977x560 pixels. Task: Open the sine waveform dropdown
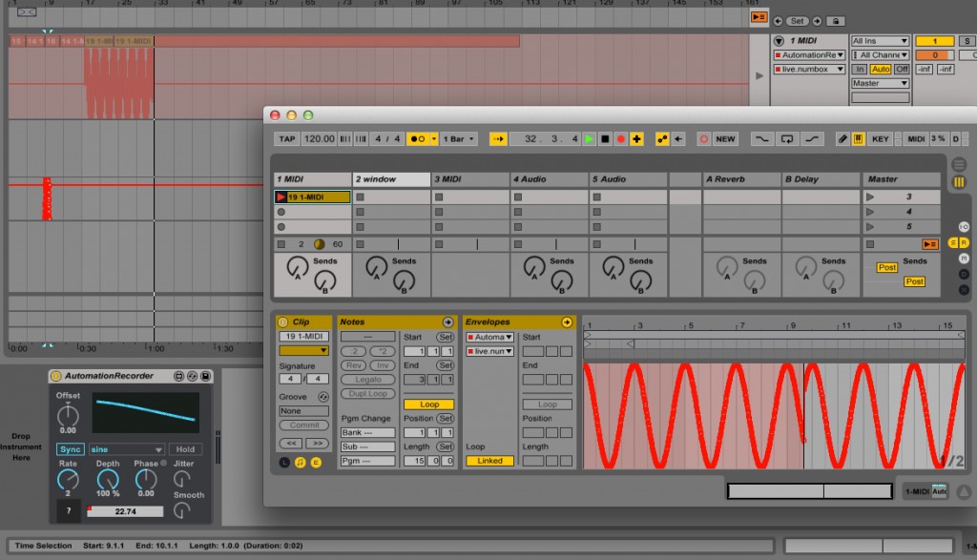tap(126, 449)
